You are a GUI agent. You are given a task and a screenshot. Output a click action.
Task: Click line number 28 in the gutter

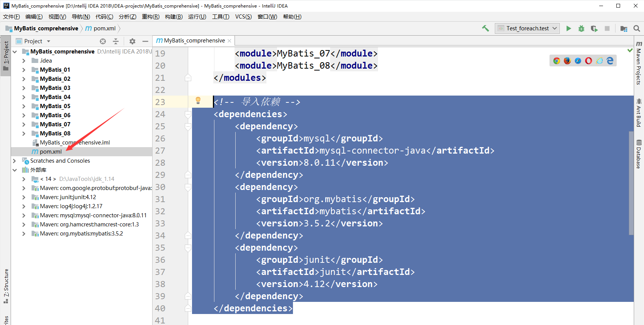[x=160, y=163]
